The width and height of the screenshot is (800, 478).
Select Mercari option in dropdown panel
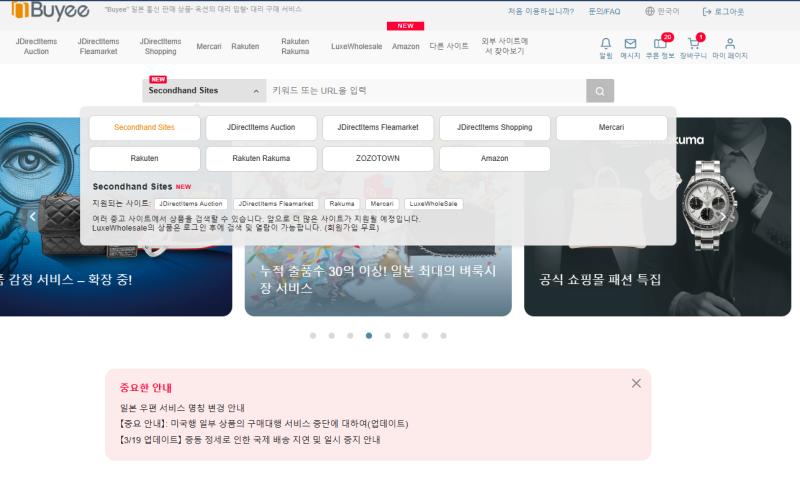[612, 128]
